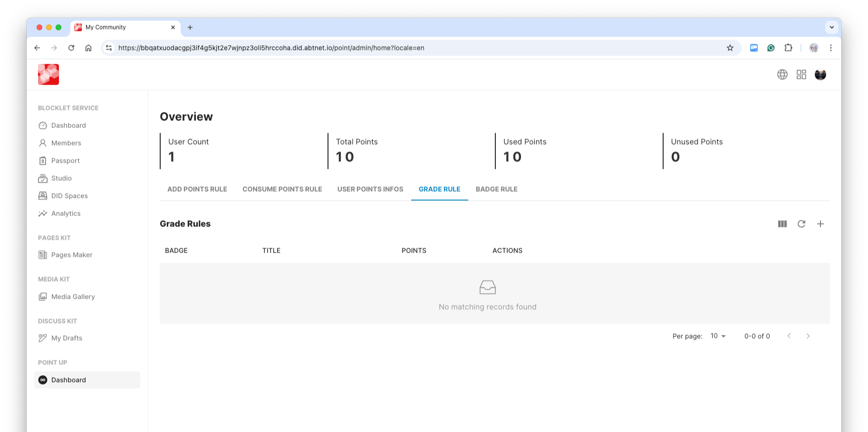Image resolution: width=868 pixels, height=432 pixels.
Task: Expand the Per page rows dropdown
Action: (x=718, y=336)
